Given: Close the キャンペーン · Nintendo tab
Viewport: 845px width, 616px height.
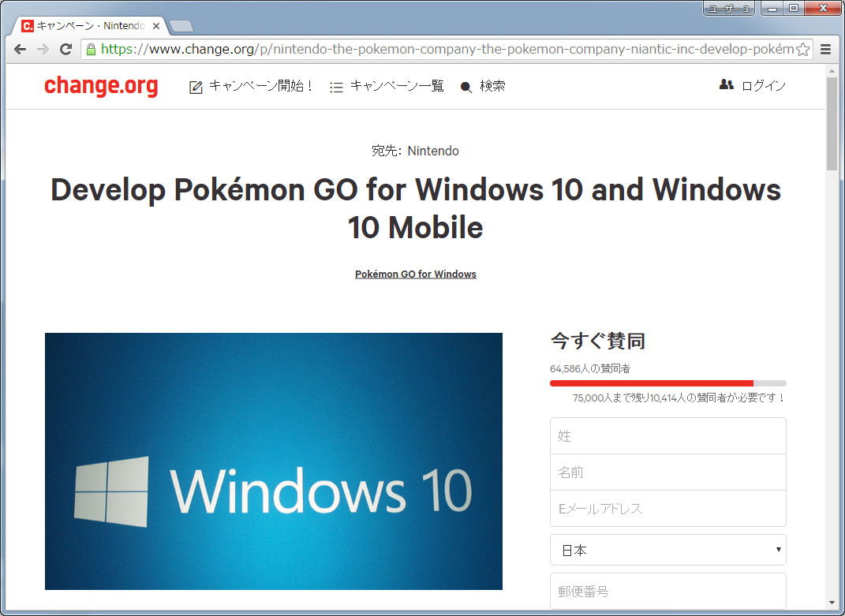Looking at the screenshot, I should pyautogui.click(x=155, y=26).
